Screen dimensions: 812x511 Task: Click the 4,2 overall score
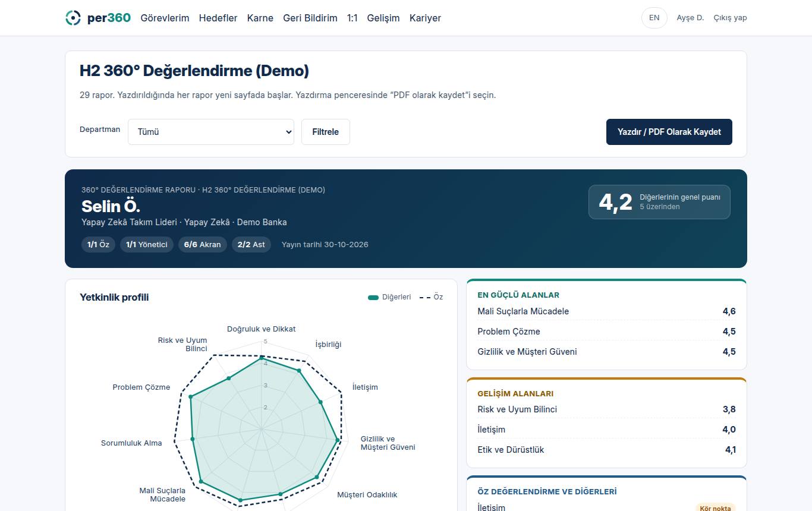coord(615,202)
